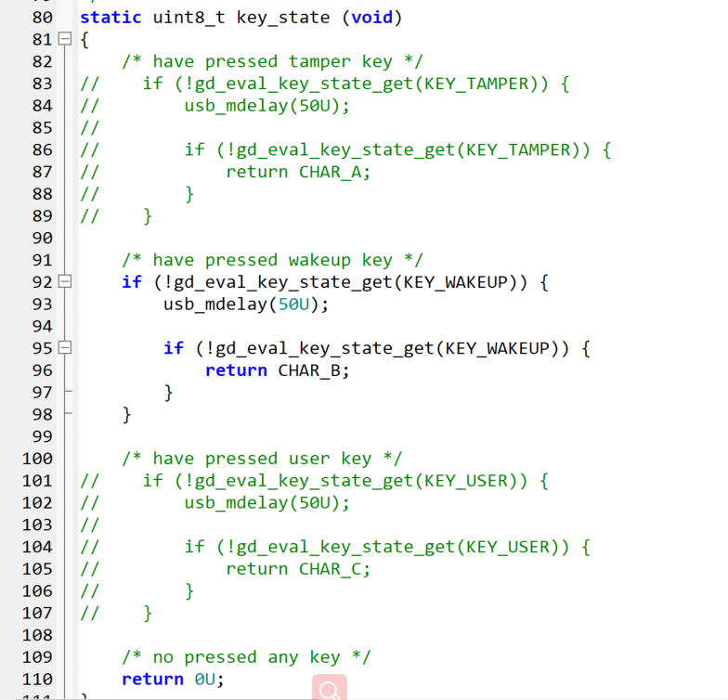Click the 'key_state' function name

click(x=283, y=18)
